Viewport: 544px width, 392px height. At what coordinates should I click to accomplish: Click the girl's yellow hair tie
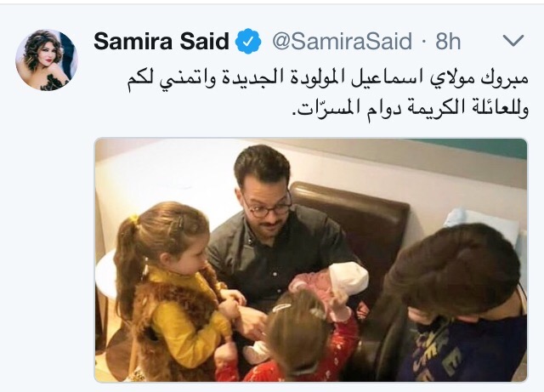point(134,219)
